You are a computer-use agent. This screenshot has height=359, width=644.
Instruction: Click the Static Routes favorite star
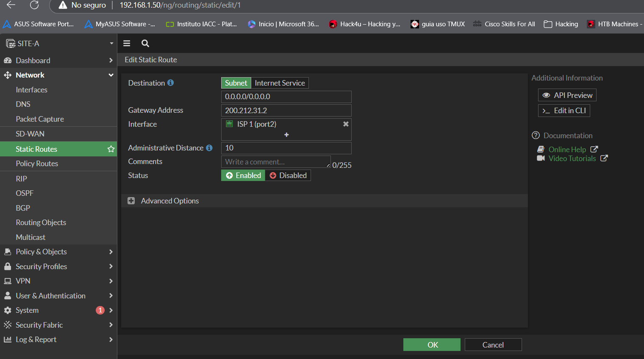tap(111, 149)
